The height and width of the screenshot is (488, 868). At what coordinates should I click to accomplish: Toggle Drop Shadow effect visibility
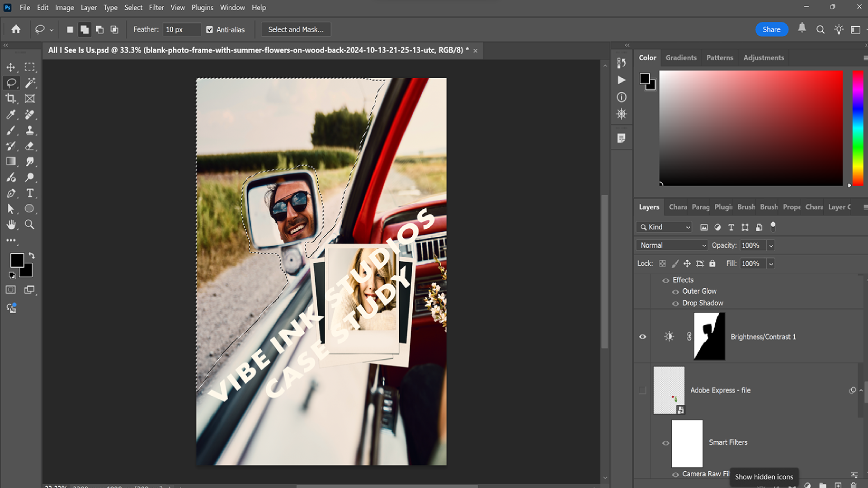675,303
